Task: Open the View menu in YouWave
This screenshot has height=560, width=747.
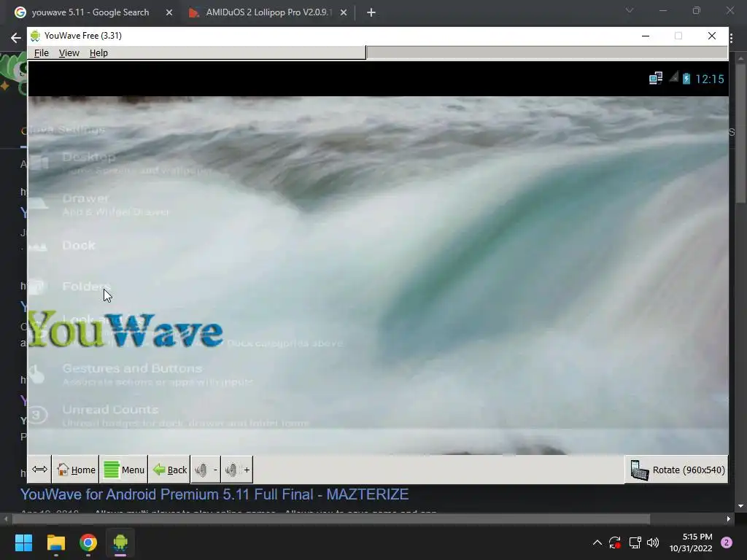Action: [69, 52]
